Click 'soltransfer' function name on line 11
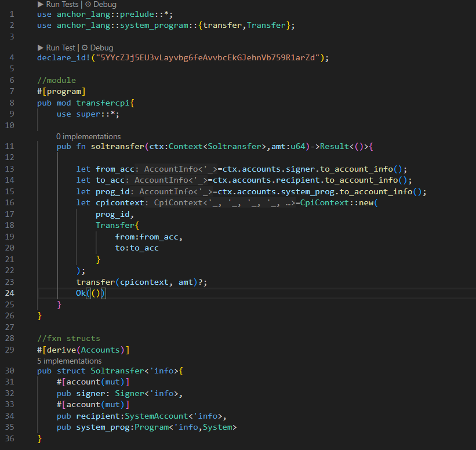 pos(118,146)
